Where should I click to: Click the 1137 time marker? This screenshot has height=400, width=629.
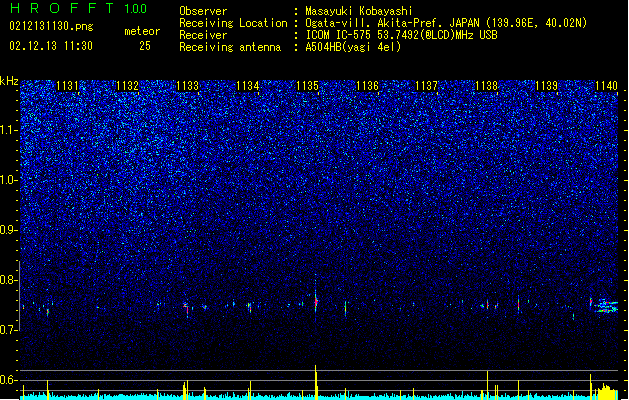[x=426, y=85]
